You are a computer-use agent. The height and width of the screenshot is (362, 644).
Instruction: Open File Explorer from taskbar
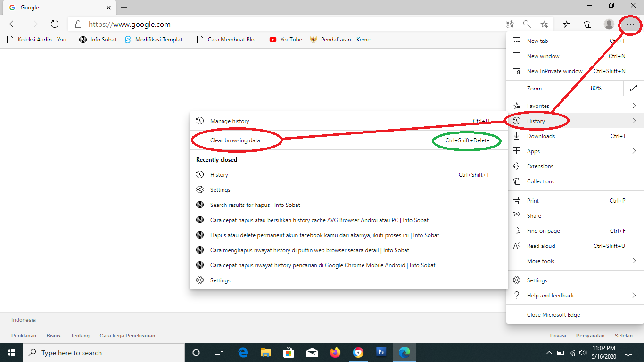[x=266, y=353]
